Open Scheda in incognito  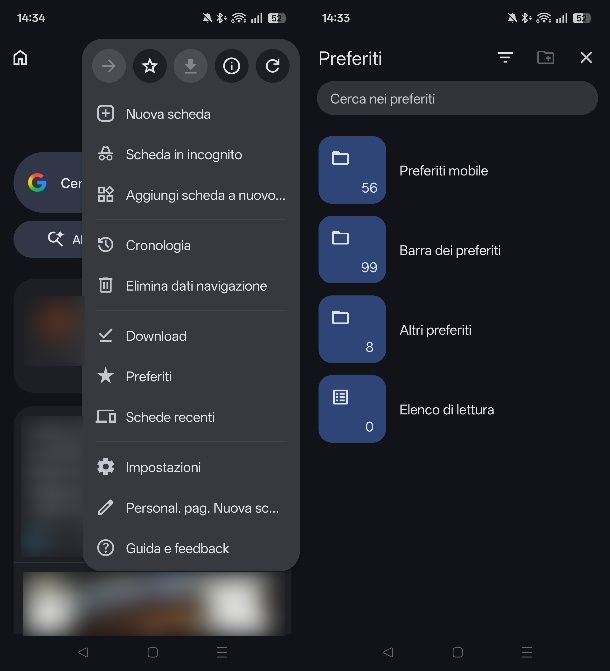click(191, 154)
